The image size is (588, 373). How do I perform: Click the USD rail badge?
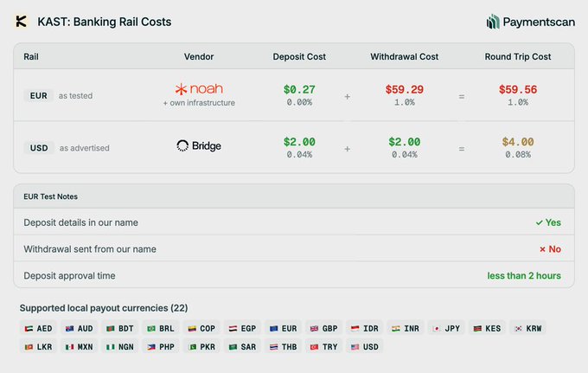39,148
